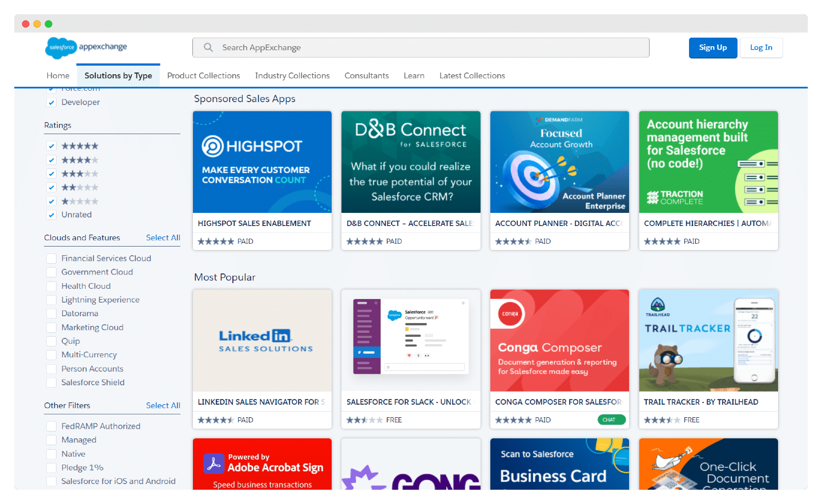
Task: Check the Health Cloud checkbox
Action: (x=51, y=286)
